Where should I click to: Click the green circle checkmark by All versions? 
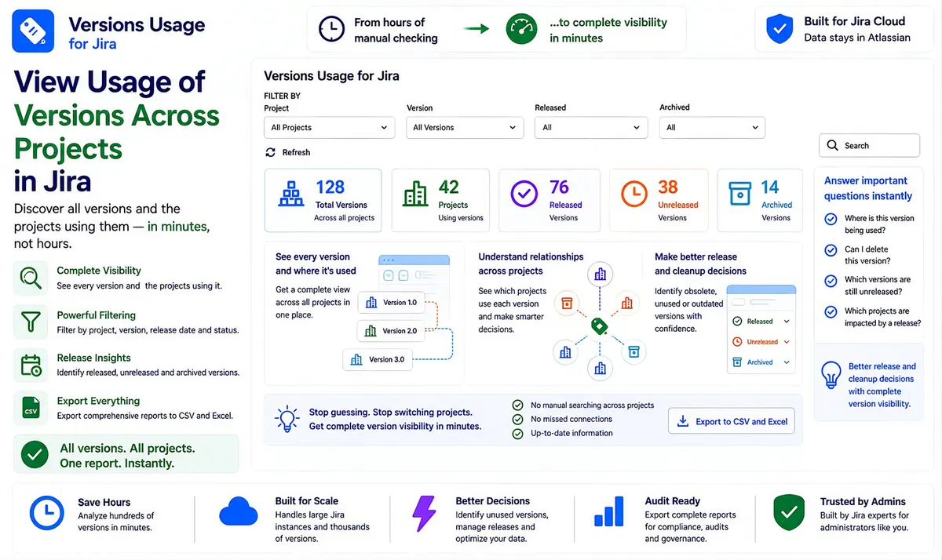(35, 455)
